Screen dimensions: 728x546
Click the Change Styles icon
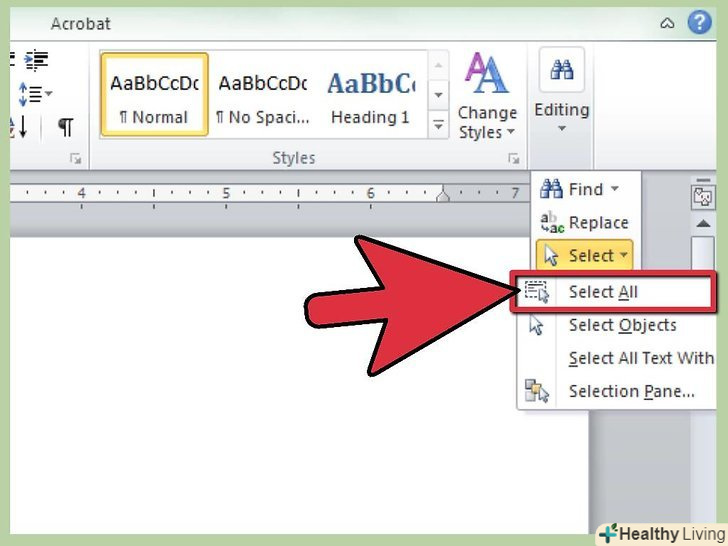coord(487,95)
